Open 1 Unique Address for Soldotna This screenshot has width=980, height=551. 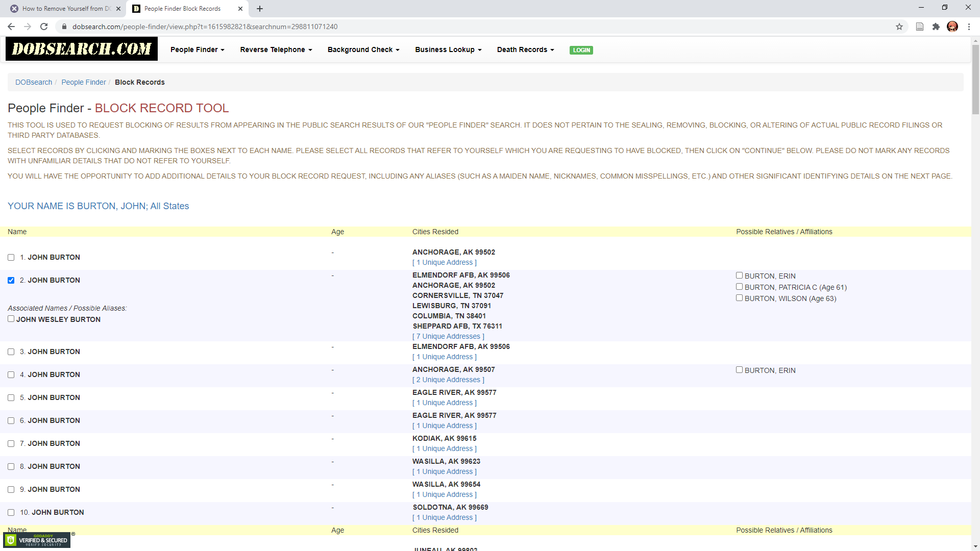tap(445, 517)
